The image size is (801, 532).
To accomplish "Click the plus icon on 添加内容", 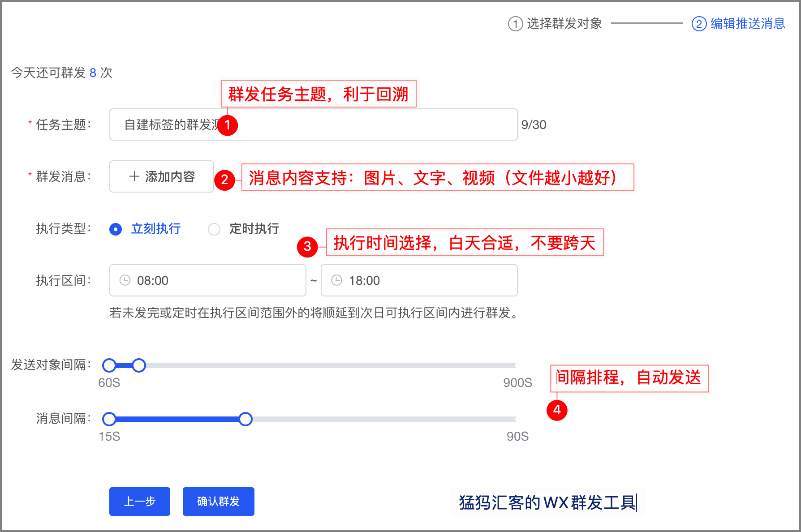I will coord(134,176).
